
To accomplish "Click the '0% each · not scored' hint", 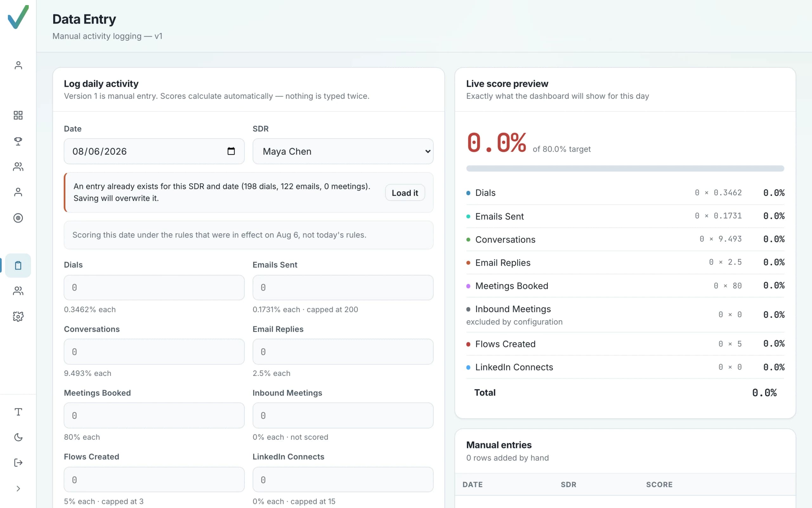I will pos(290,437).
